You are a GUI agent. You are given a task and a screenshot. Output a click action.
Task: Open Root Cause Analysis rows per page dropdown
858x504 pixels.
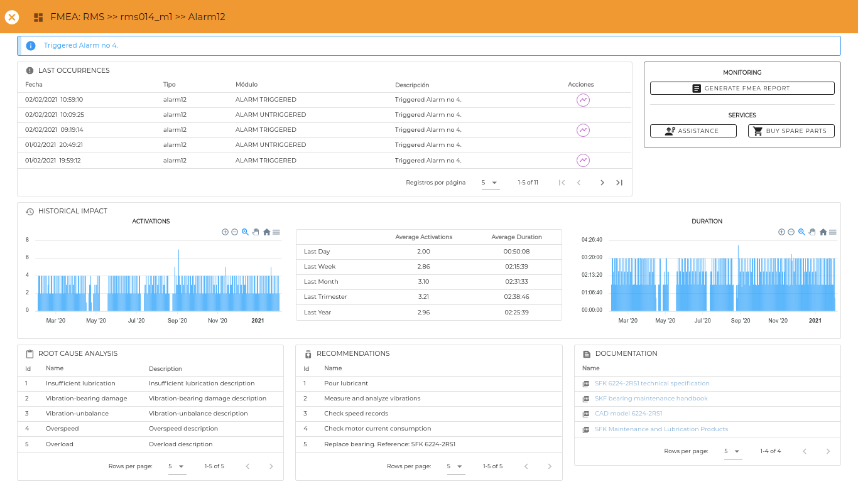[177, 466]
